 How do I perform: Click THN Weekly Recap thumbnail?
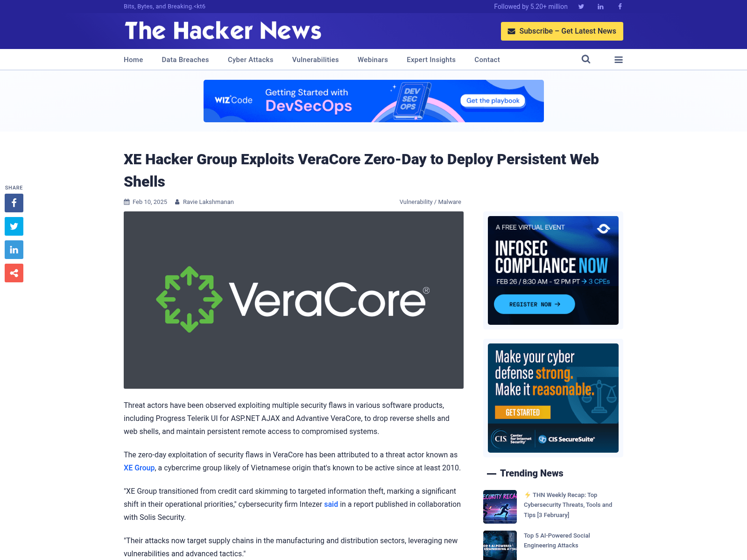point(500,507)
